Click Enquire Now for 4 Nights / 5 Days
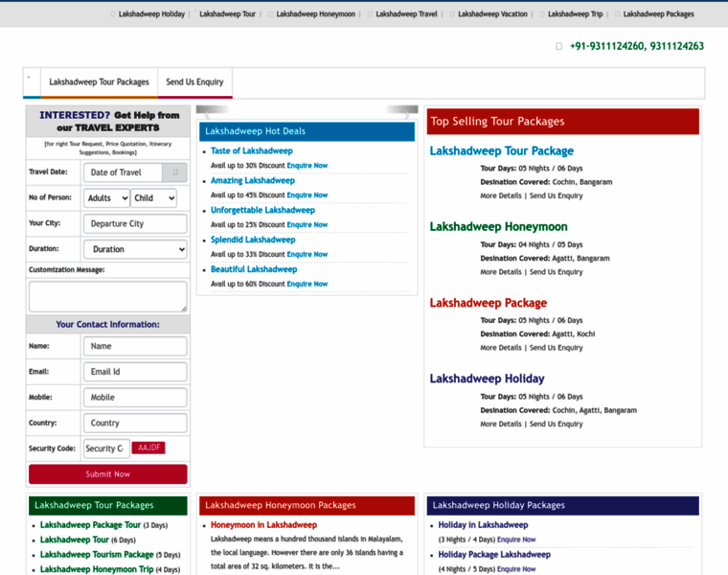 (x=516, y=569)
